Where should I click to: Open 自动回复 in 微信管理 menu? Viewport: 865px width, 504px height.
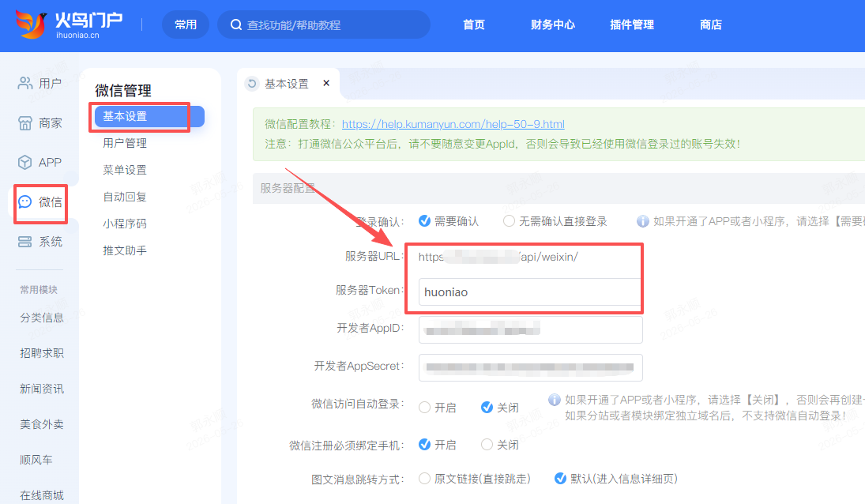point(125,197)
